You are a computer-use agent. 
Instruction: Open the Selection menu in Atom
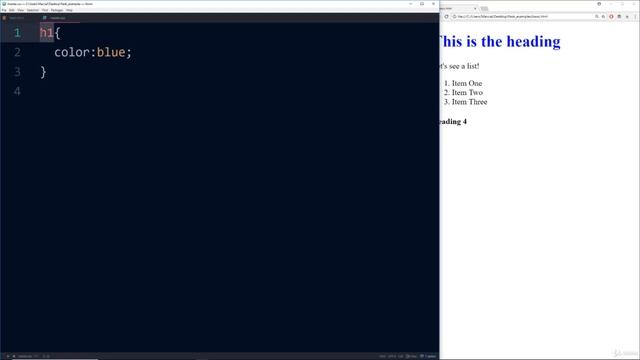(33, 10)
